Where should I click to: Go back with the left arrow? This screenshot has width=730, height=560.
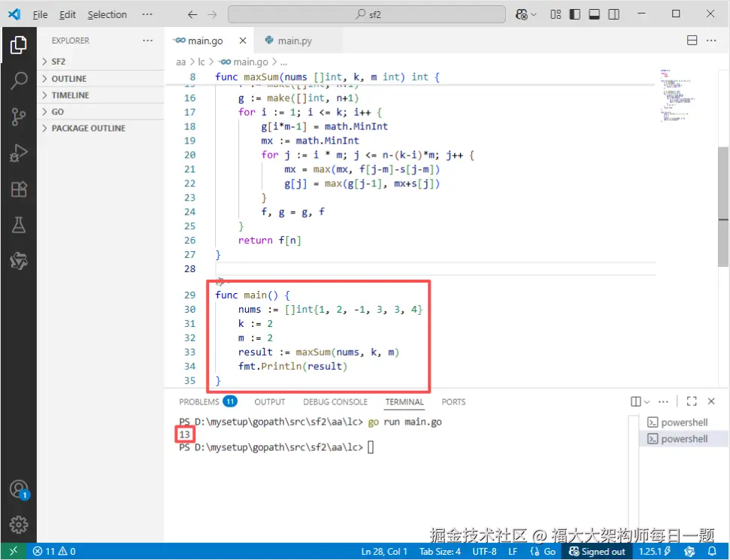192,14
